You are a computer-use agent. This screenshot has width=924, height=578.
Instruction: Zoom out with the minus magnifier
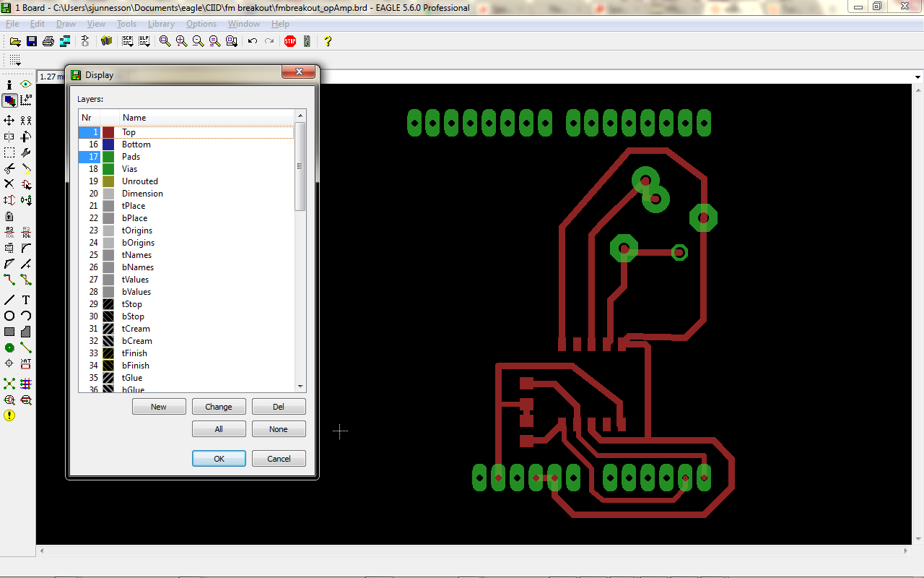(x=199, y=41)
